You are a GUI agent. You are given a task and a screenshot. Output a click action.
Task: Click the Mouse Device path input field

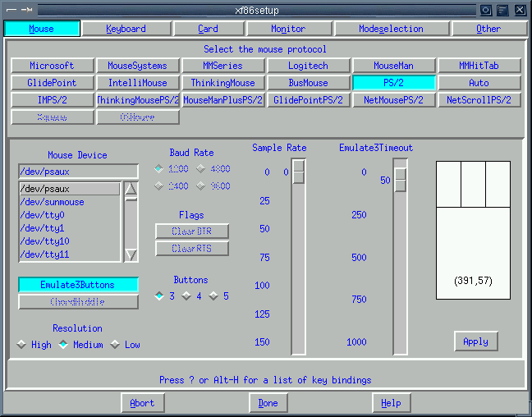click(x=78, y=172)
